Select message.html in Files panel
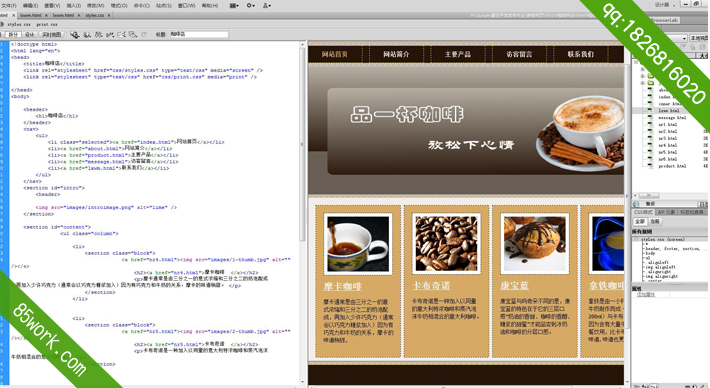The image size is (710, 388). click(x=672, y=118)
